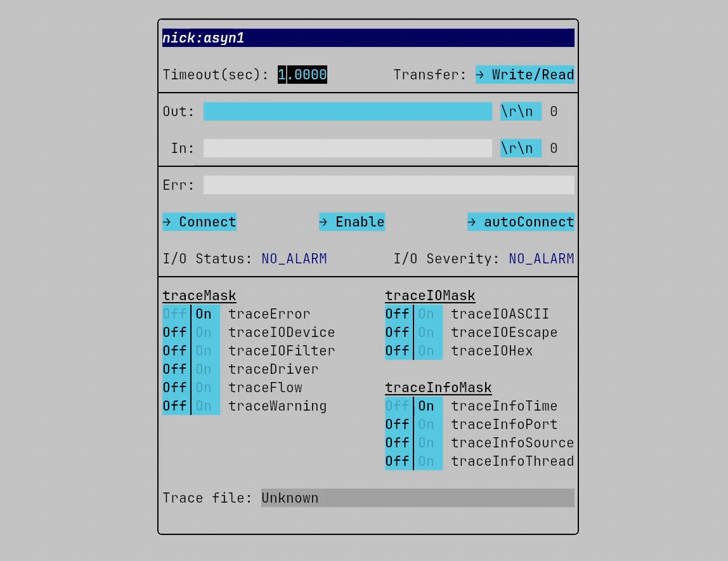Turn Off the traceError mask
The image size is (728, 561).
pos(176,314)
